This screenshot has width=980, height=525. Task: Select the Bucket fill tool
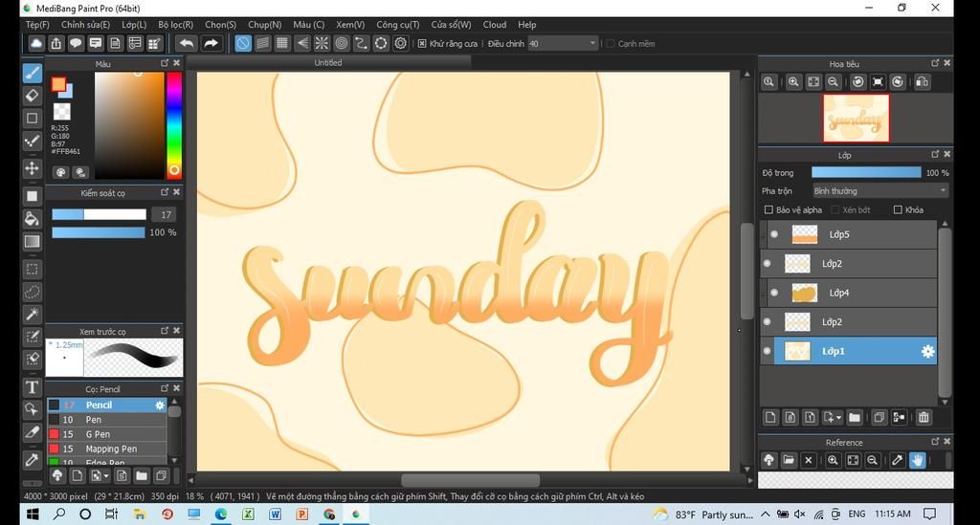(x=33, y=218)
